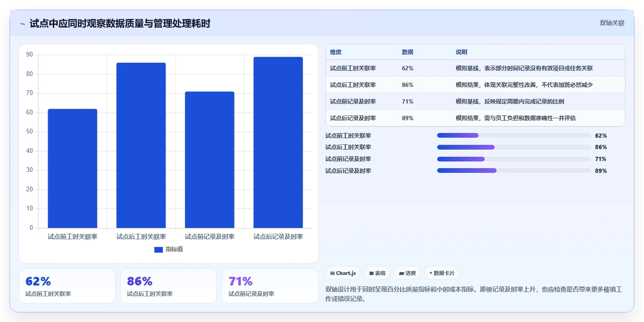Click the 数据 column header
The height and width of the screenshot is (322, 644).
pos(408,52)
